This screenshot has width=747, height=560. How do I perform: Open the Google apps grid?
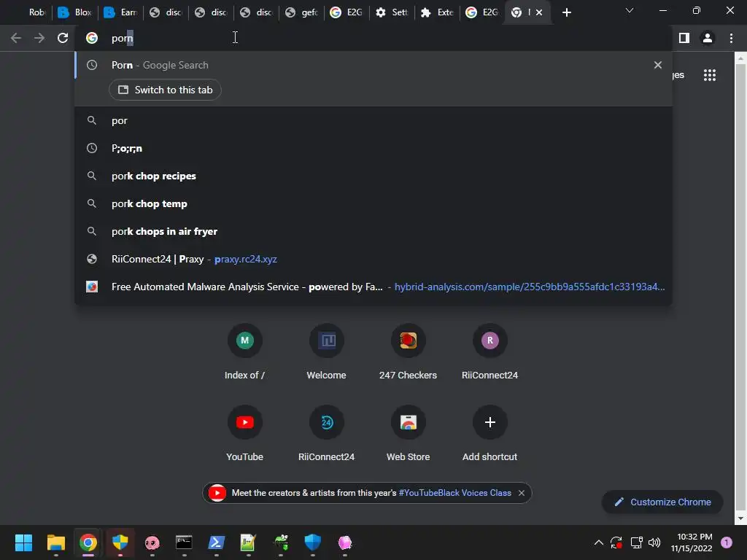coord(710,75)
